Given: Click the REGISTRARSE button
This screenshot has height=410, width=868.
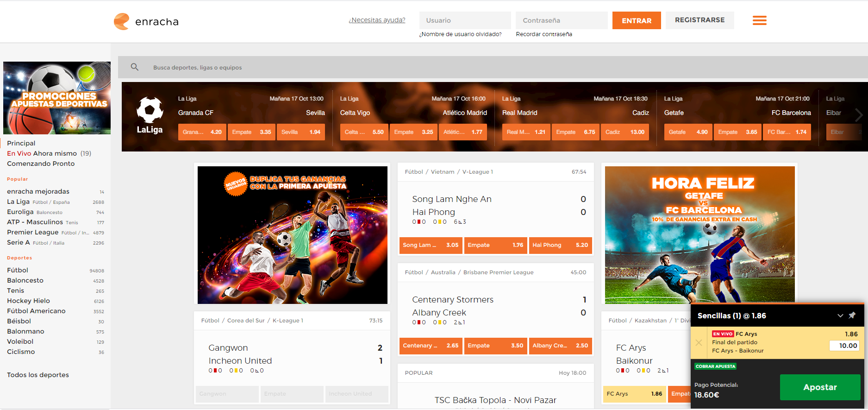Looking at the screenshot, I should click(699, 20).
